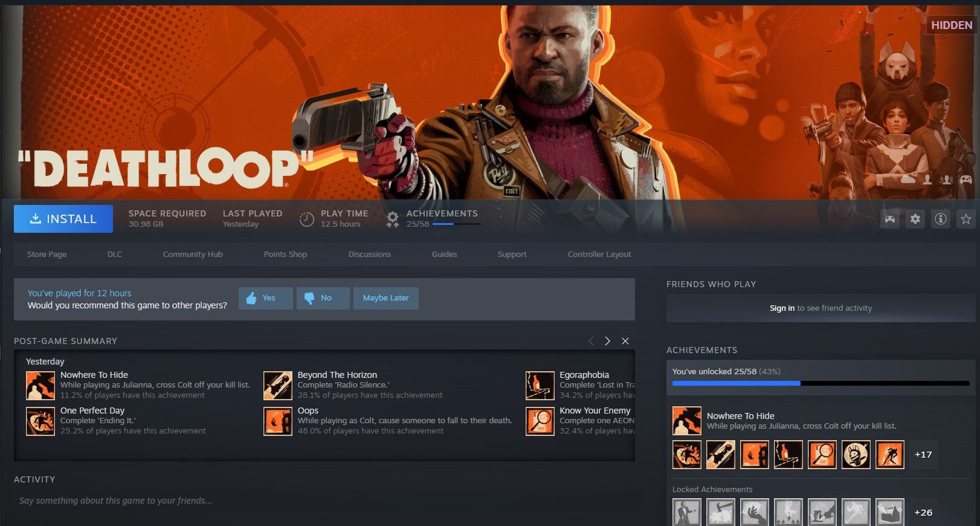Click the Steam Cloud icon on hero banner
Screen dimensions: 980x526
[908, 180]
